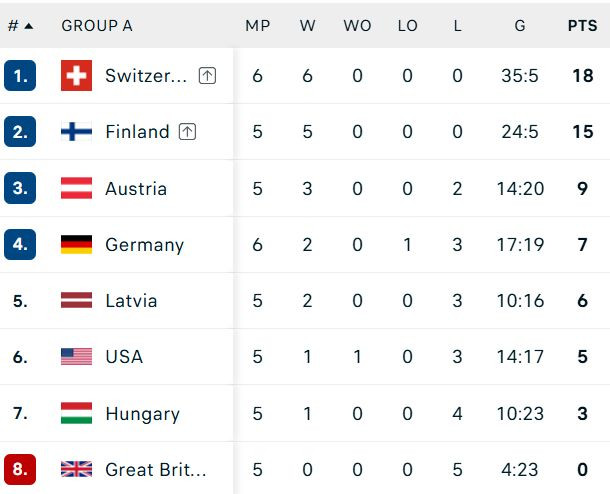Open the Germany team link
610x494 pixels.
tap(145, 245)
